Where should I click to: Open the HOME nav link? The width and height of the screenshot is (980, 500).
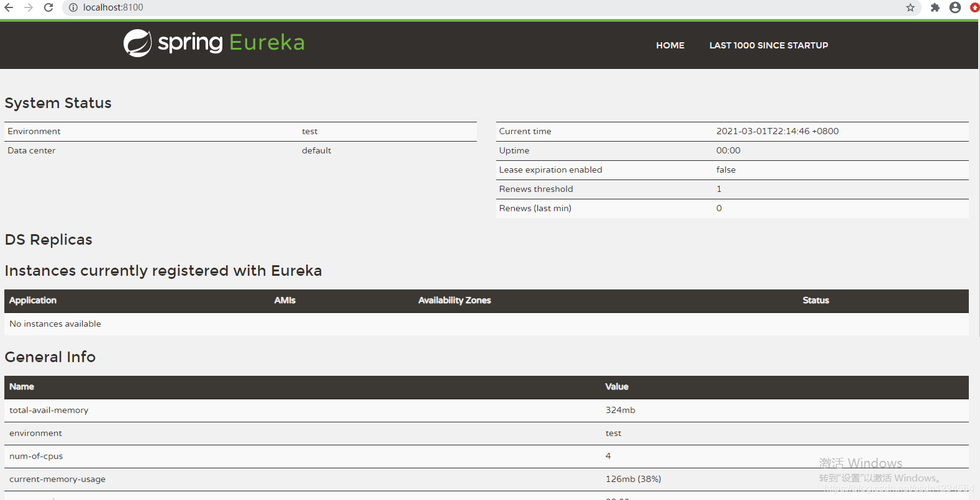[670, 45]
